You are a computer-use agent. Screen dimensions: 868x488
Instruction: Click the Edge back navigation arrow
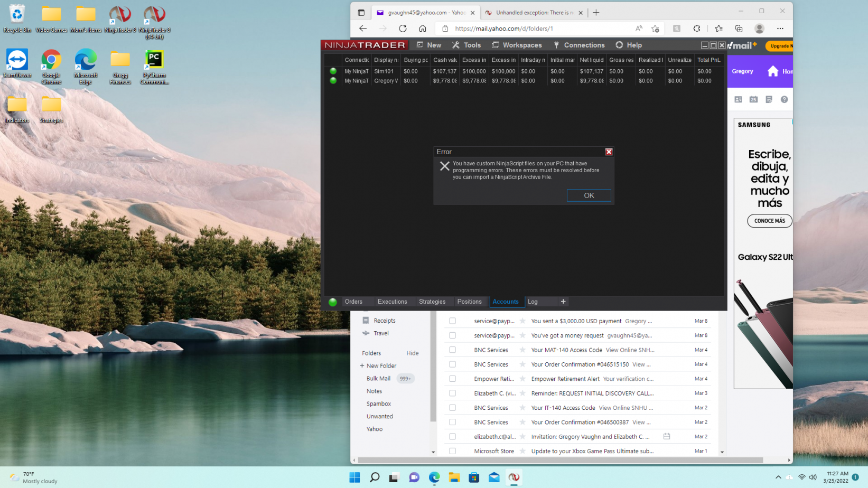click(x=363, y=29)
